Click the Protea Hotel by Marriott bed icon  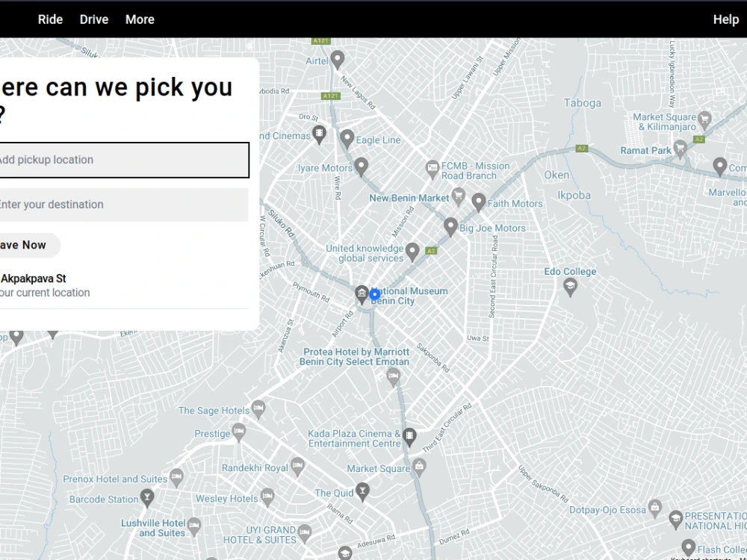393,378
